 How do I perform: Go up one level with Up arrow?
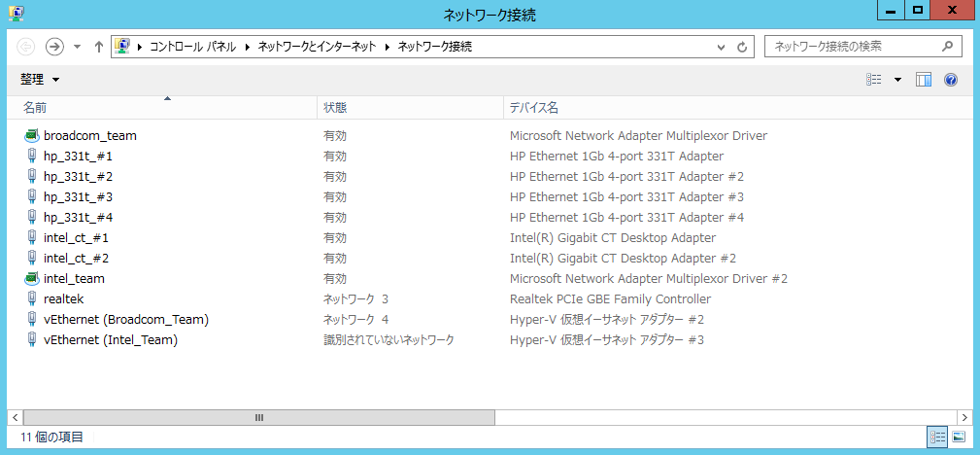point(98,47)
